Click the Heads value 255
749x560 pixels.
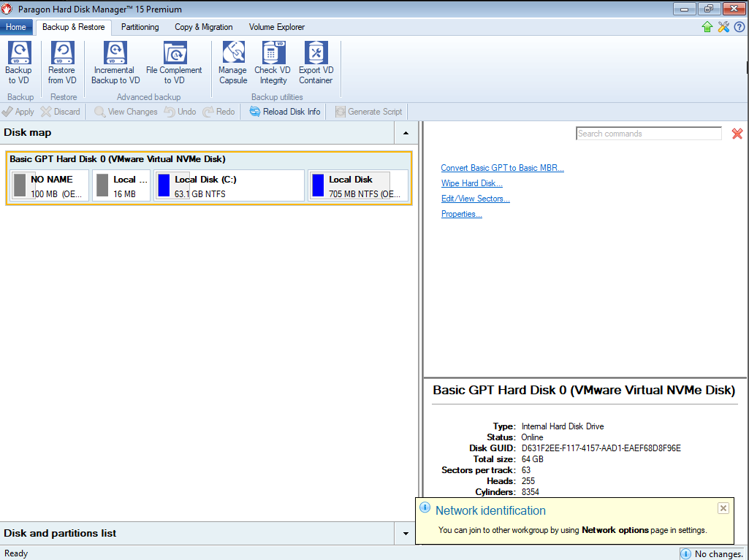528,481
